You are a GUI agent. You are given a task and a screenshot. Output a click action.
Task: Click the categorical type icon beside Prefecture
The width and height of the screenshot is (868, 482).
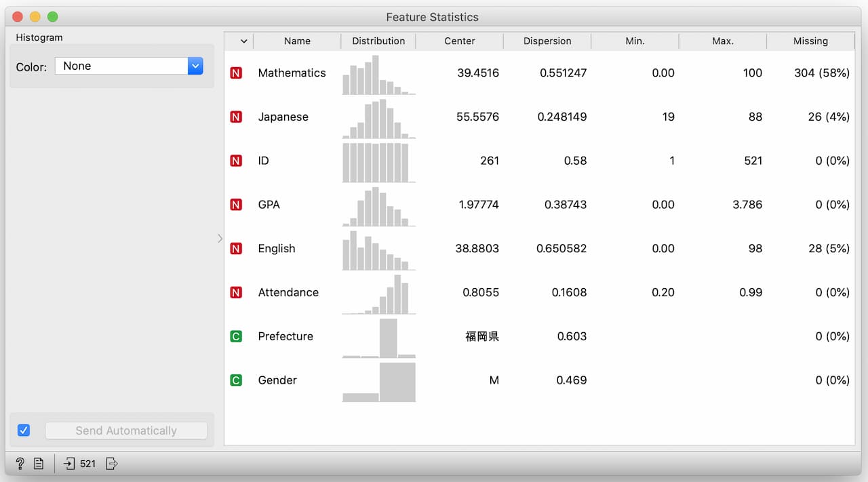[x=236, y=336]
